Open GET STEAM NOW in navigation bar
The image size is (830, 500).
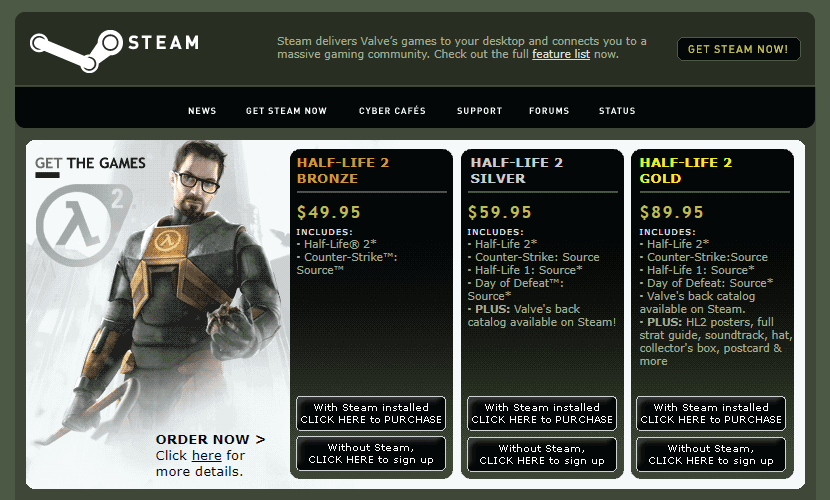[286, 111]
